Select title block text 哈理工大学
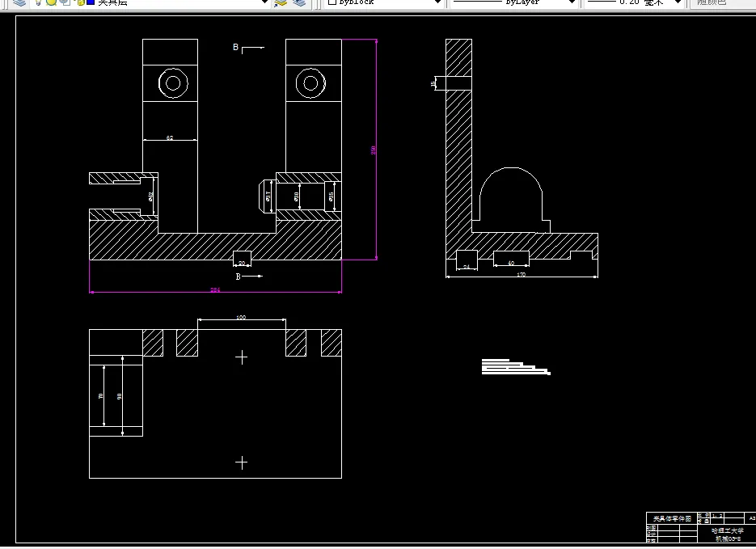This screenshot has width=756, height=549. [x=728, y=530]
